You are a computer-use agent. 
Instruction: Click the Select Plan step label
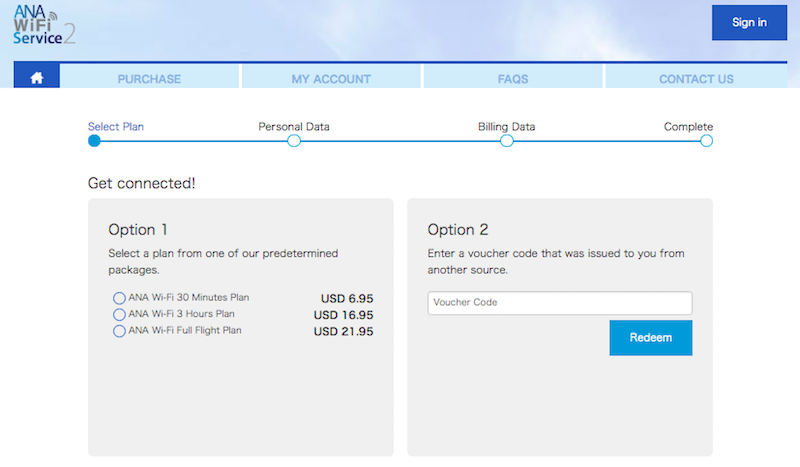(x=116, y=127)
